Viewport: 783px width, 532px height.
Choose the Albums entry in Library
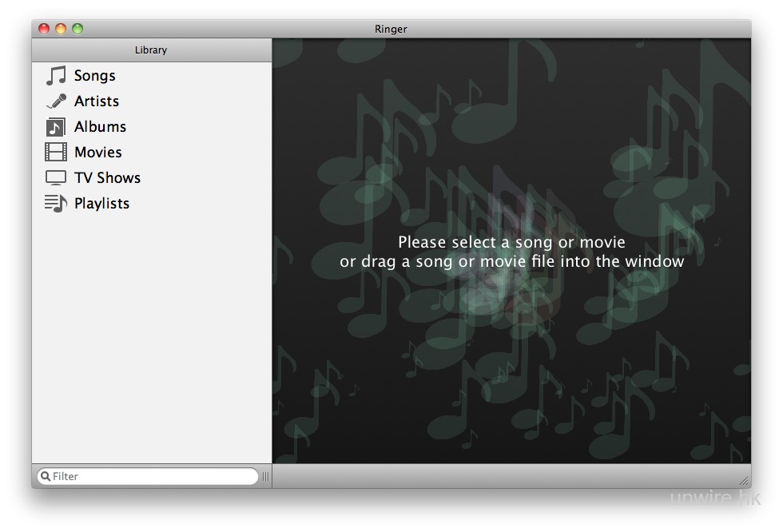100,127
